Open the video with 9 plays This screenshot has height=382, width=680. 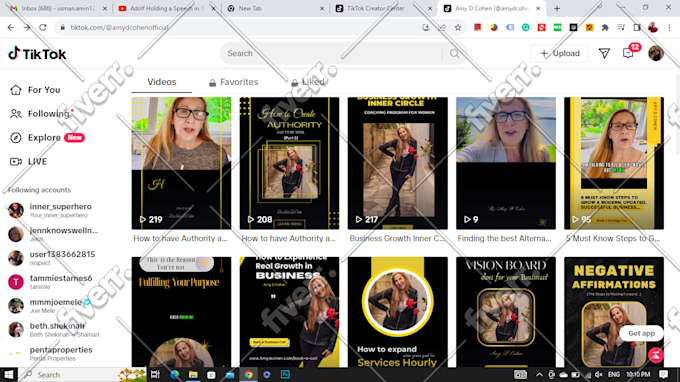[506, 163]
